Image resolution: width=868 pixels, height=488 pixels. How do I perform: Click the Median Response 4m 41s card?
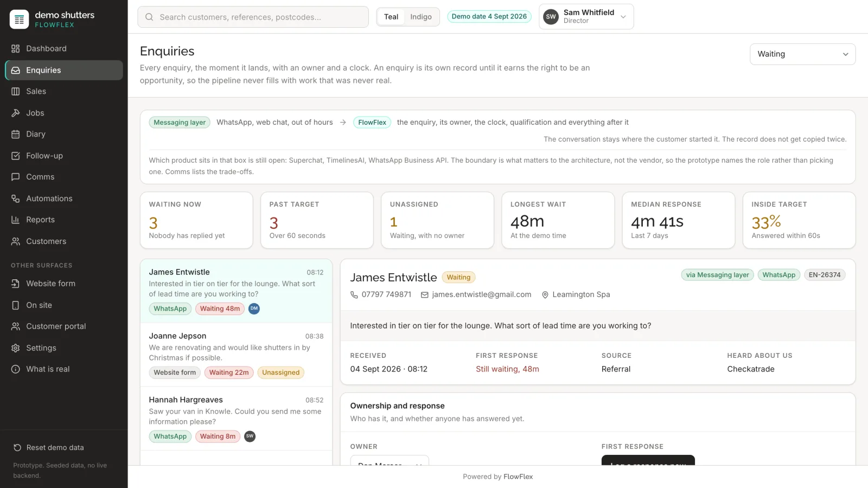(x=679, y=220)
